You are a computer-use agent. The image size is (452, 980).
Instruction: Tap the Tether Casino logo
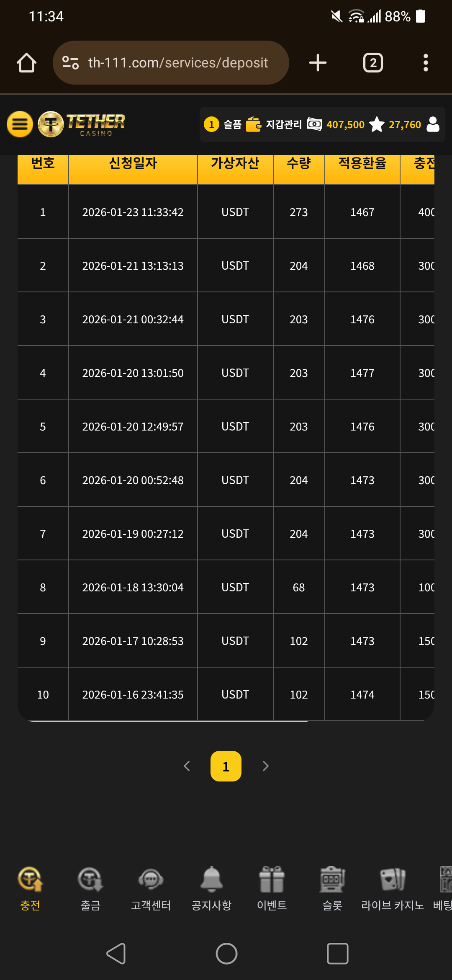(82, 124)
